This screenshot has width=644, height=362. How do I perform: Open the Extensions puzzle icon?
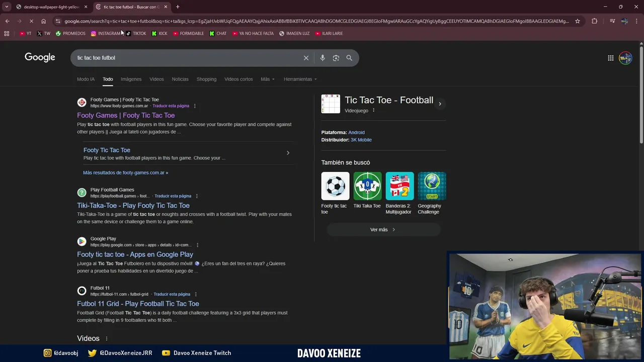click(x=594, y=21)
